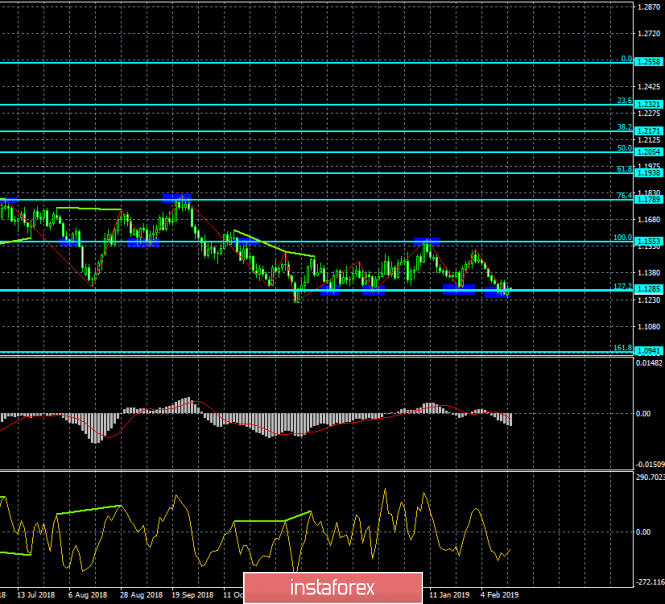
Task: Click the MACD histogram zero level 0.00 label
Action: 644,413
